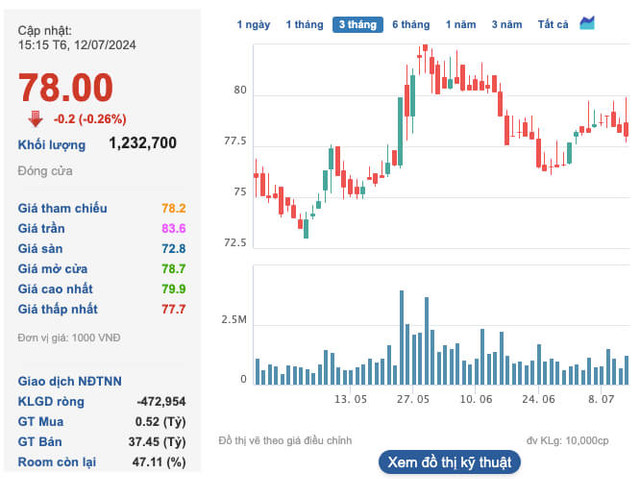Click the 10. 06 date axis marker
The height and width of the screenshot is (479, 640).
pos(475,399)
